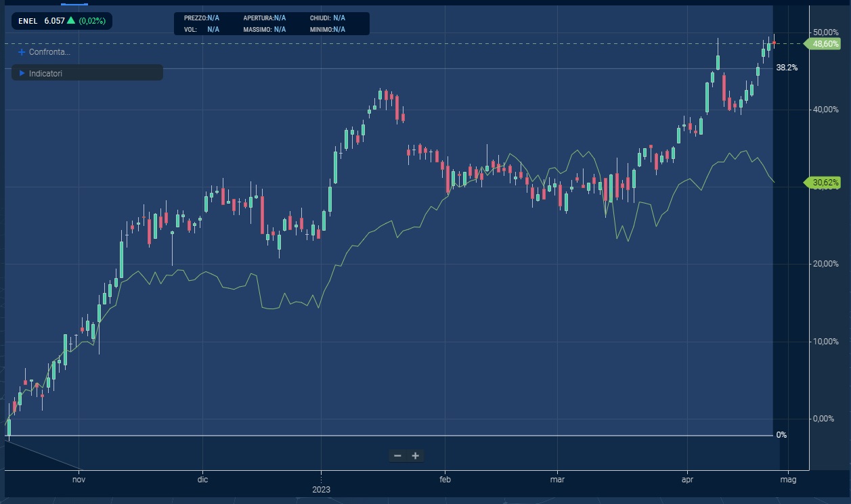851x504 pixels.
Task: Click the 50,00% y-axis label
Action: pos(825,32)
